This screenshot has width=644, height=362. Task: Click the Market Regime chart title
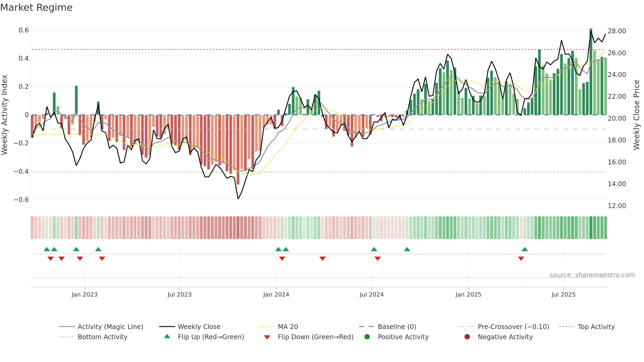click(36, 8)
